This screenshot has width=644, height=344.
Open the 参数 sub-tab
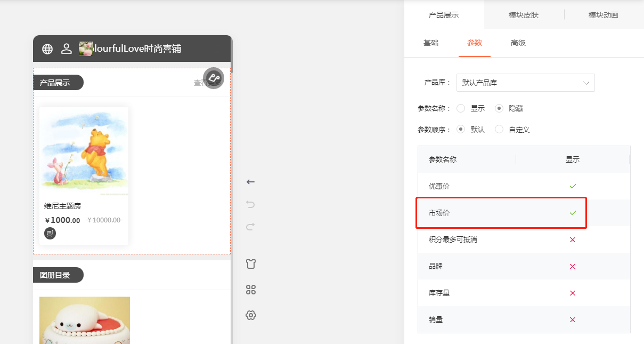(x=475, y=43)
